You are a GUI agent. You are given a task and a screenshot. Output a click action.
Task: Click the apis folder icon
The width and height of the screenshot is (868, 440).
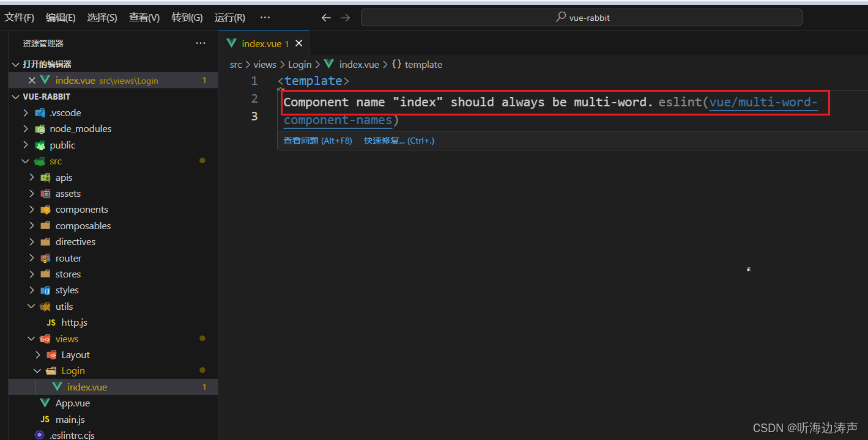pyautogui.click(x=45, y=178)
